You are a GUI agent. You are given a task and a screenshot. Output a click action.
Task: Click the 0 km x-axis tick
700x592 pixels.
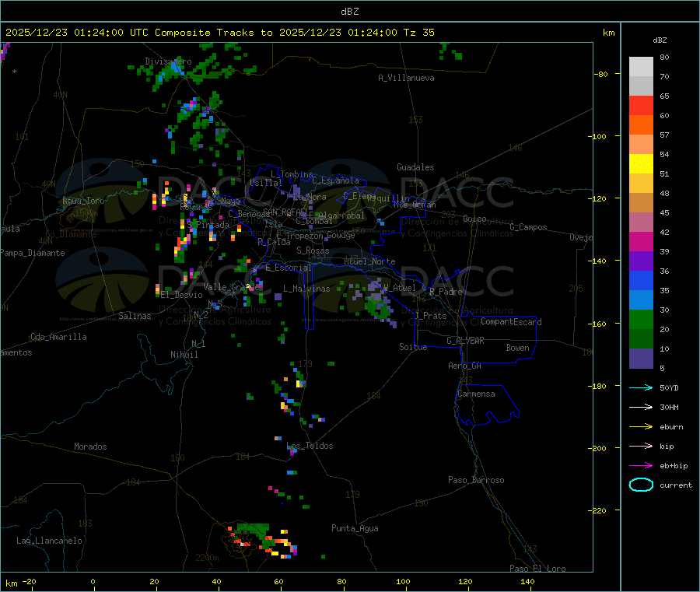93,581
